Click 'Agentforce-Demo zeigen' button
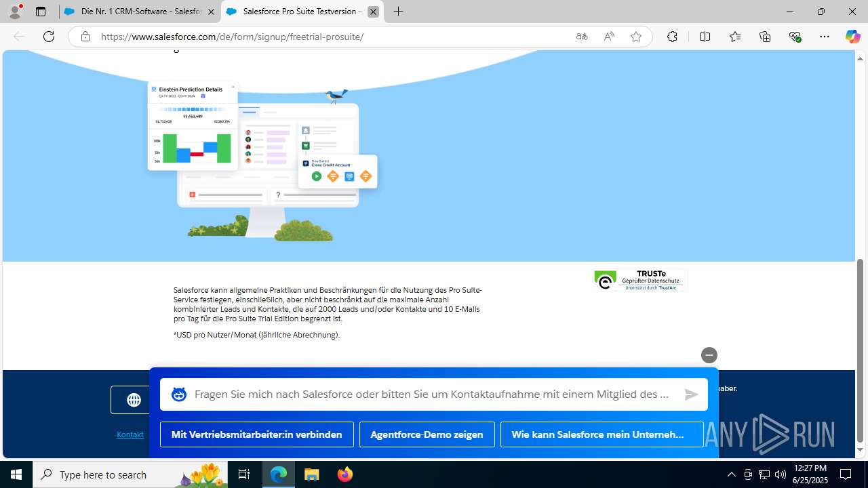 (427, 434)
